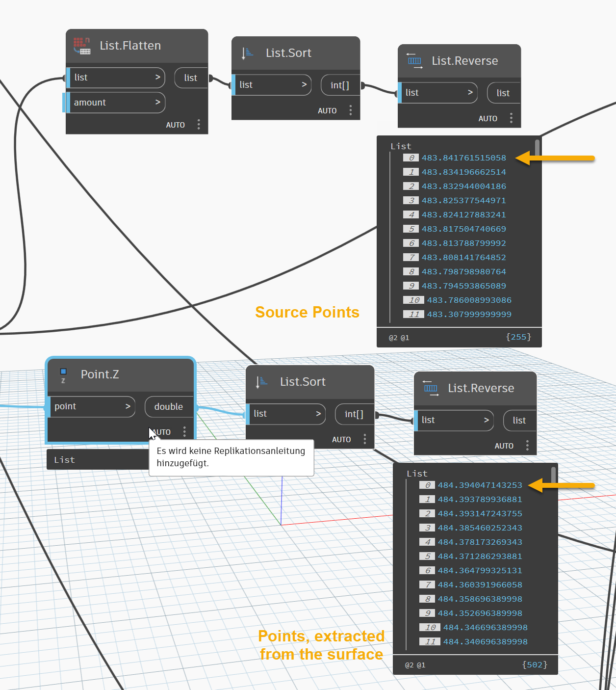The width and height of the screenshot is (616, 690).
Task: Open Point.Z node options dots
Action: (184, 432)
